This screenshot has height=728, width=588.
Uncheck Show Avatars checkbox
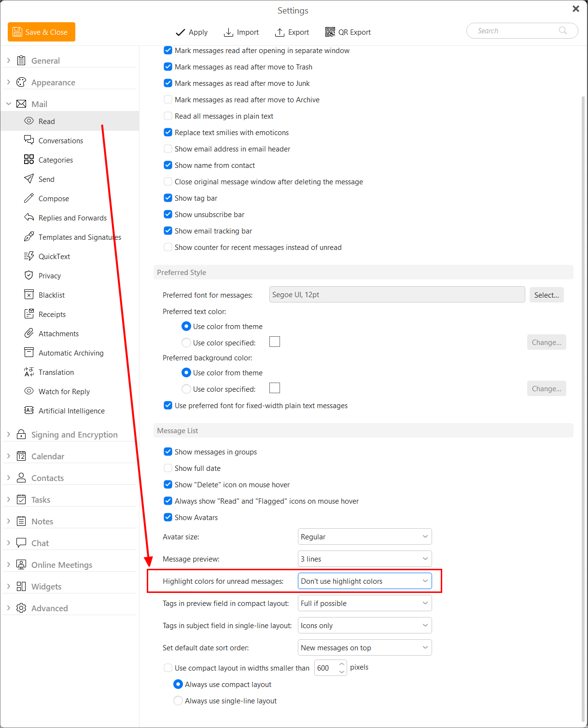point(168,517)
